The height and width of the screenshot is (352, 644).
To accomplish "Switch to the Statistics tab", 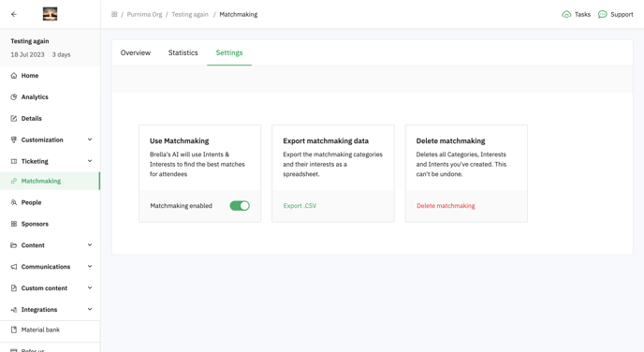I will 183,52.
